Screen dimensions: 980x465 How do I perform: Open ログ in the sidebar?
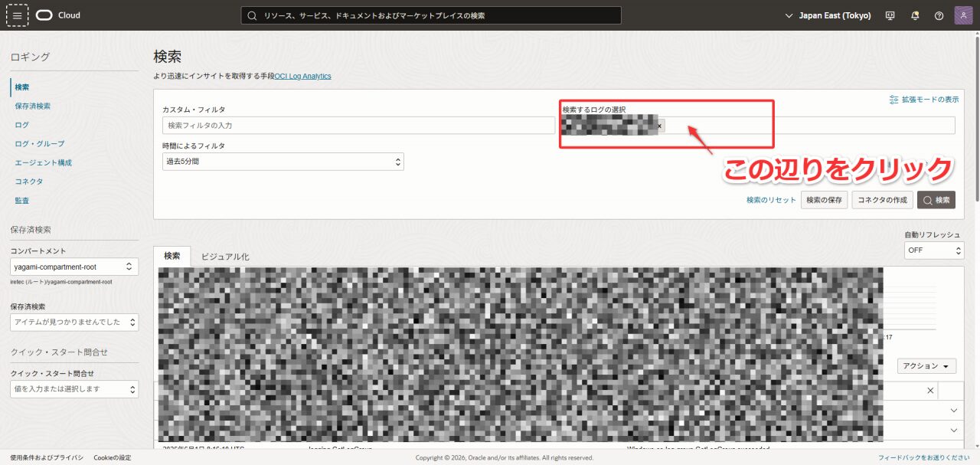pos(22,124)
